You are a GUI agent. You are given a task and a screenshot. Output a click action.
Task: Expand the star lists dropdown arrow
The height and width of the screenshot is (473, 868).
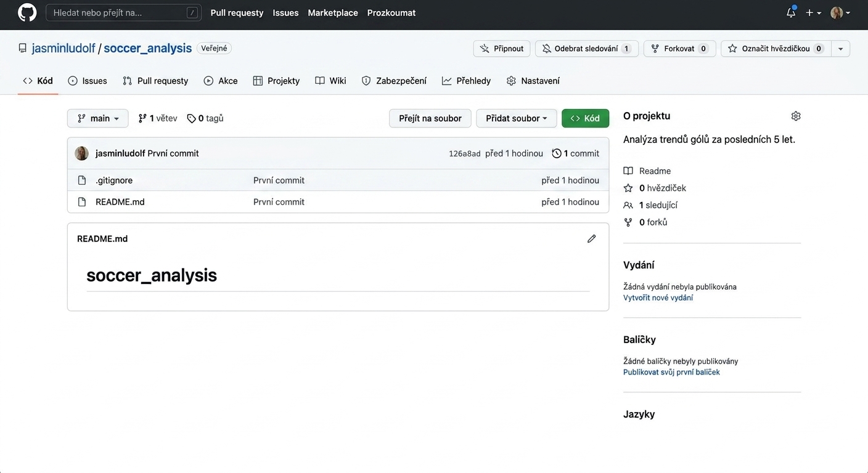(x=840, y=49)
